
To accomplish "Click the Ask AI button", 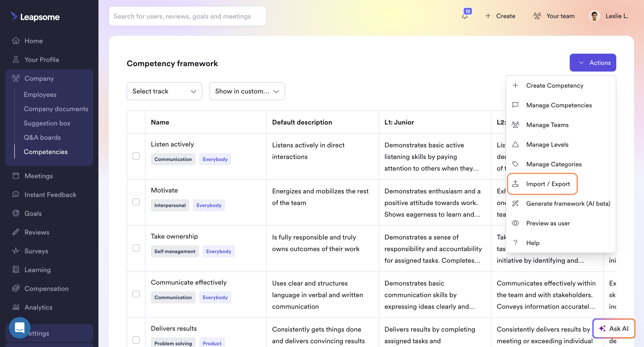I will (x=614, y=328).
